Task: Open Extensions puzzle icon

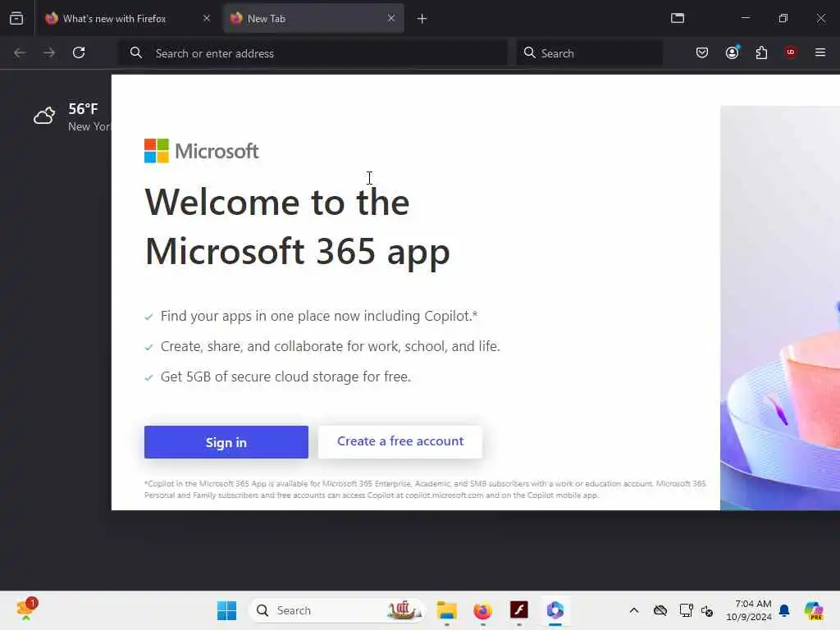Action: pyautogui.click(x=761, y=52)
